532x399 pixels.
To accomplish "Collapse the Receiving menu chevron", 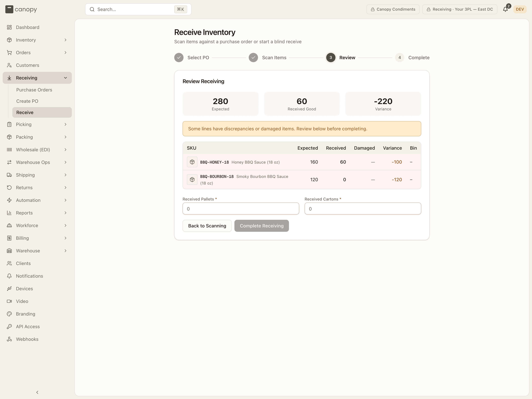I will coord(65,78).
